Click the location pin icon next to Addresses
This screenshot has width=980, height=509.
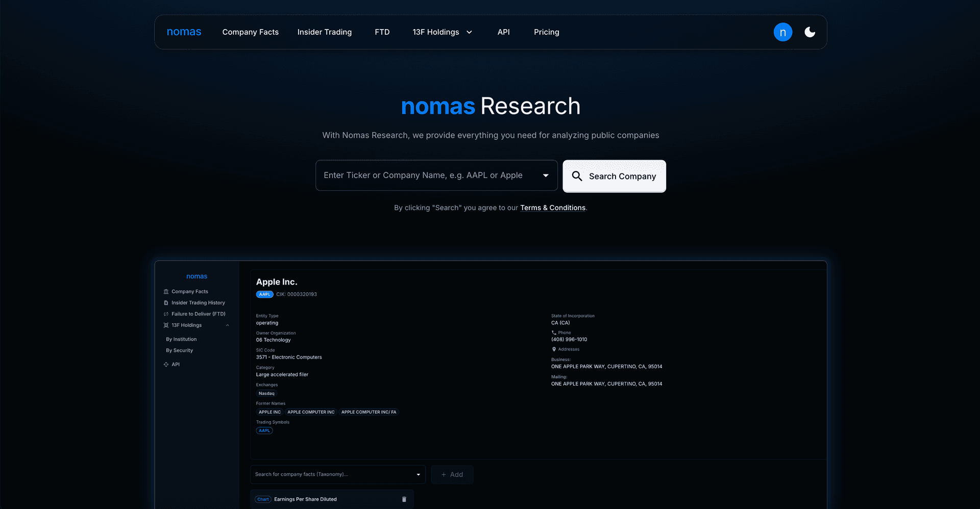(554, 349)
